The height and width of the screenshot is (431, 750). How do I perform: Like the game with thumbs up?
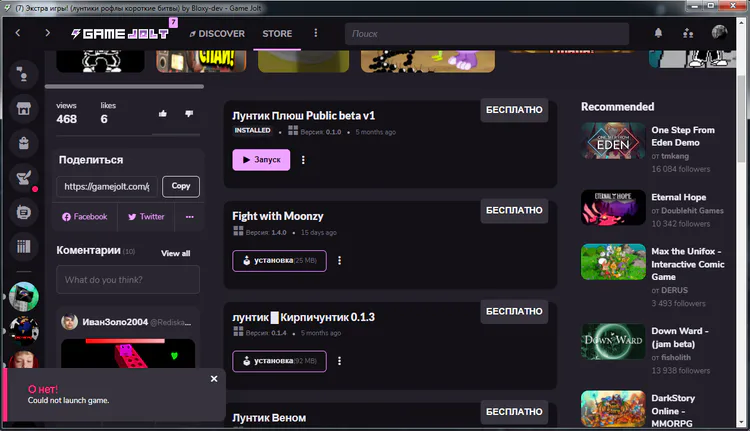(x=163, y=114)
